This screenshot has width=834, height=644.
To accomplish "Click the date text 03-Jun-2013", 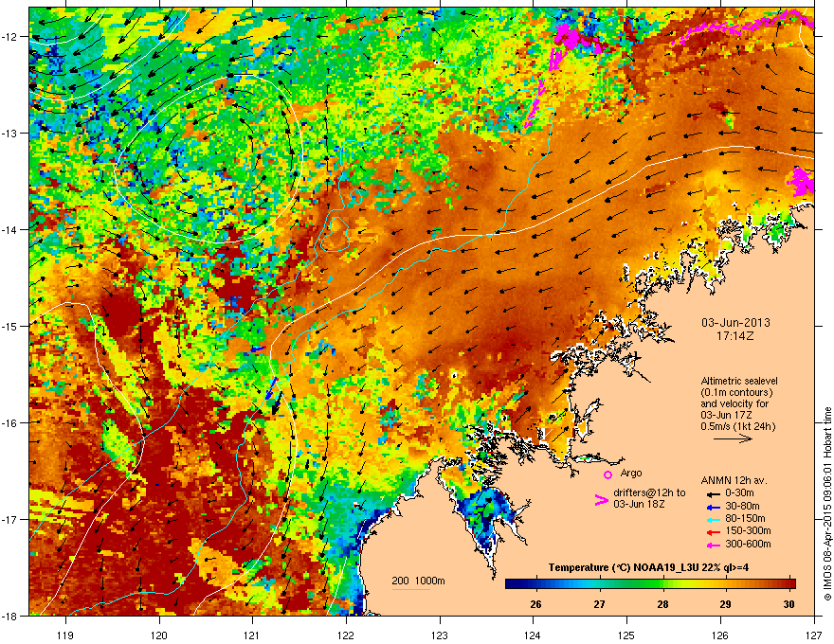I will (x=735, y=323).
